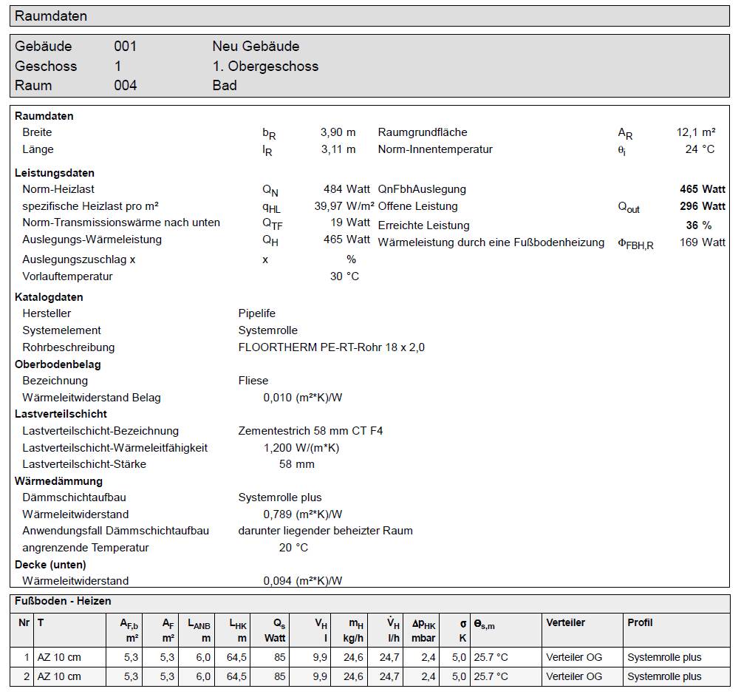Click the room number '004'
This screenshot has height=700, width=741.
[x=126, y=86]
